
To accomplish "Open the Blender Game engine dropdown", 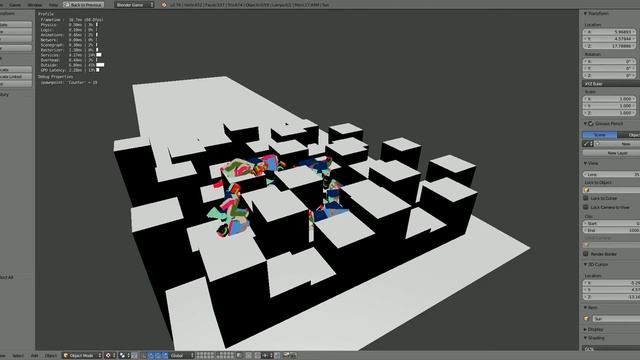I will [134, 4].
